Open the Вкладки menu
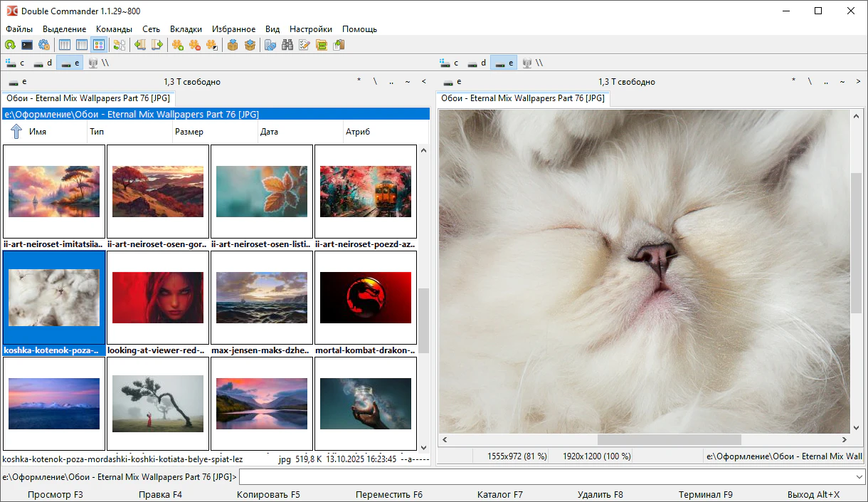Screen dimensions: 868x502 (x=186, y=29)
